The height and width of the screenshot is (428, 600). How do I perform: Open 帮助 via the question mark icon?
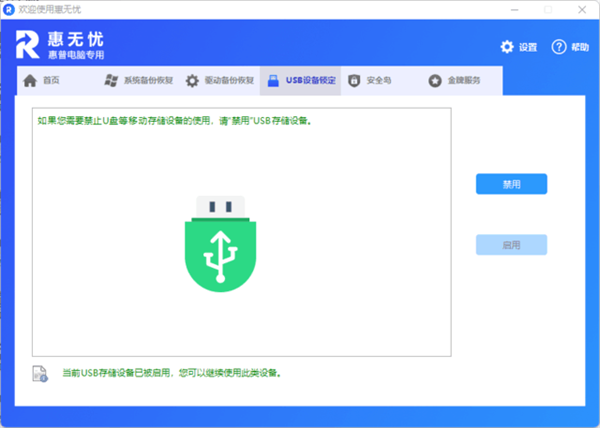(x=558, y=47)
